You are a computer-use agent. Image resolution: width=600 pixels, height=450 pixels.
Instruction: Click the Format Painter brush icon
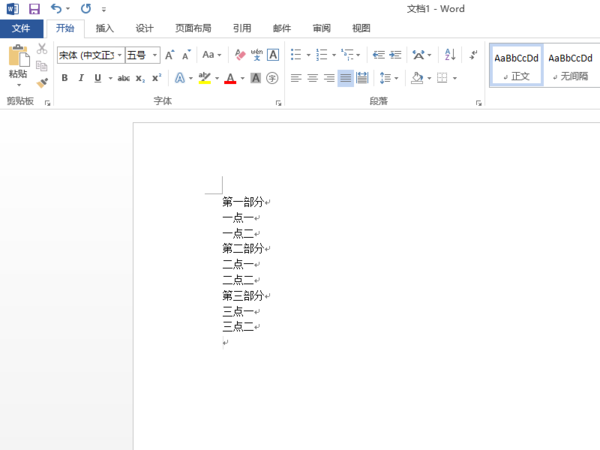click(42, 83)
